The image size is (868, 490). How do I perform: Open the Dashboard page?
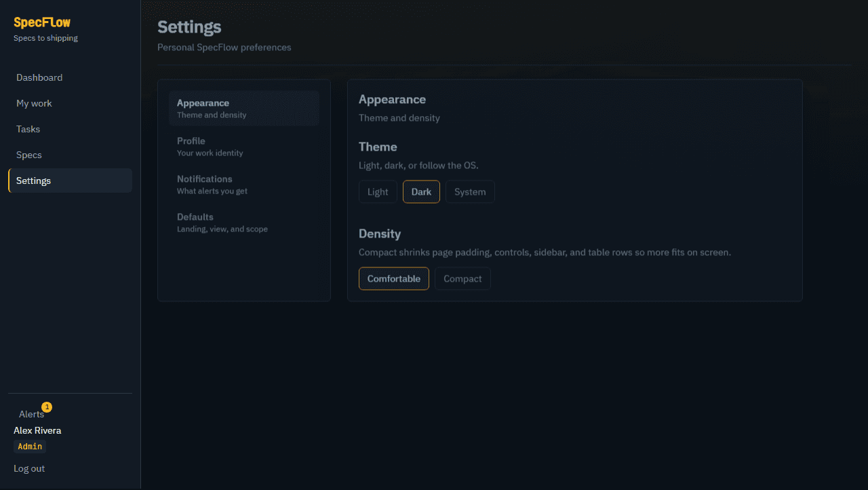coord(70,77)
